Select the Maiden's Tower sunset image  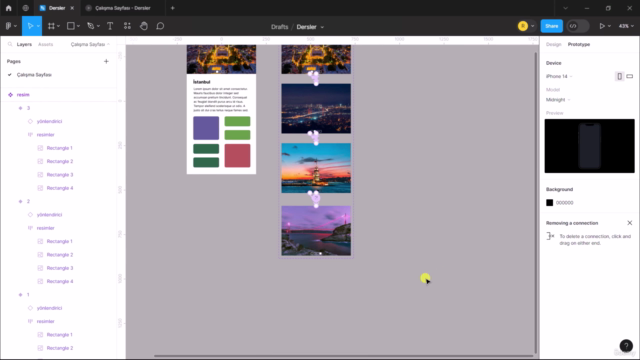(x=316, y=168)
